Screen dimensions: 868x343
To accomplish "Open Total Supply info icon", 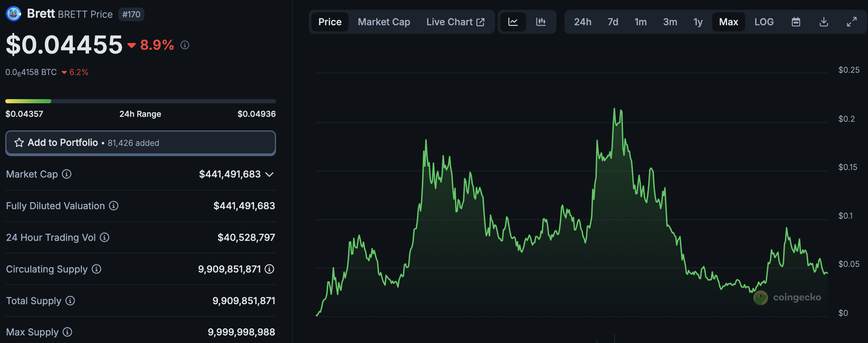I will [70, 301].
